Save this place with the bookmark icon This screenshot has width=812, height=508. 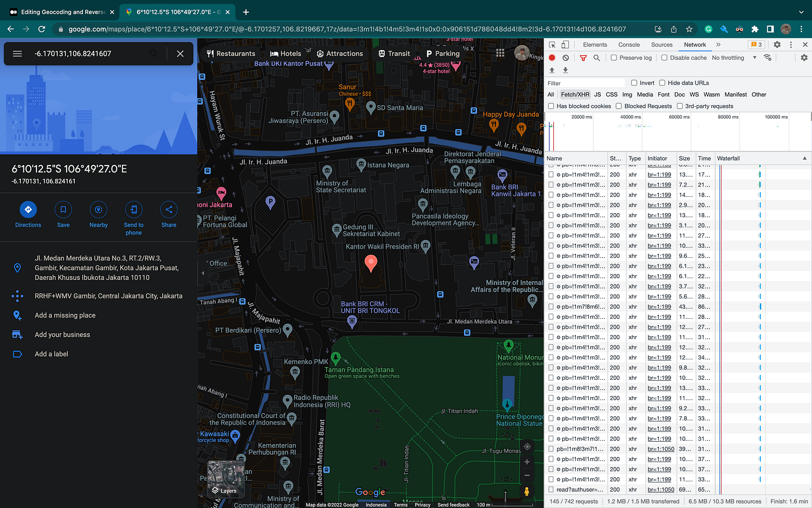pos(63,210)
